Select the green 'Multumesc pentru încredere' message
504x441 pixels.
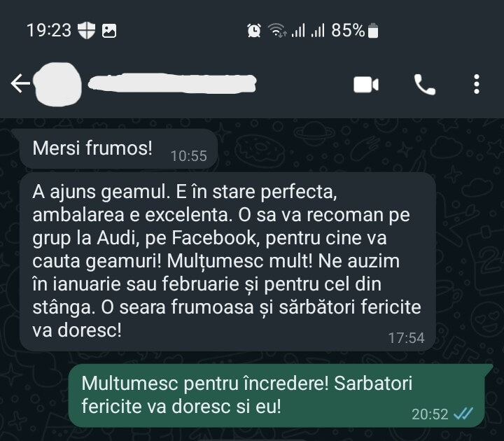pos(276,395)
